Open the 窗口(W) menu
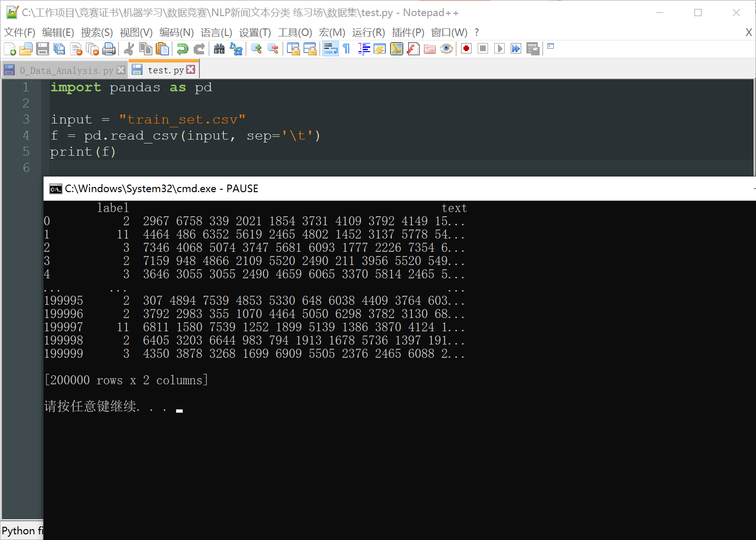Viewport: 756px width, 540px height. click(x=449, y=32)
